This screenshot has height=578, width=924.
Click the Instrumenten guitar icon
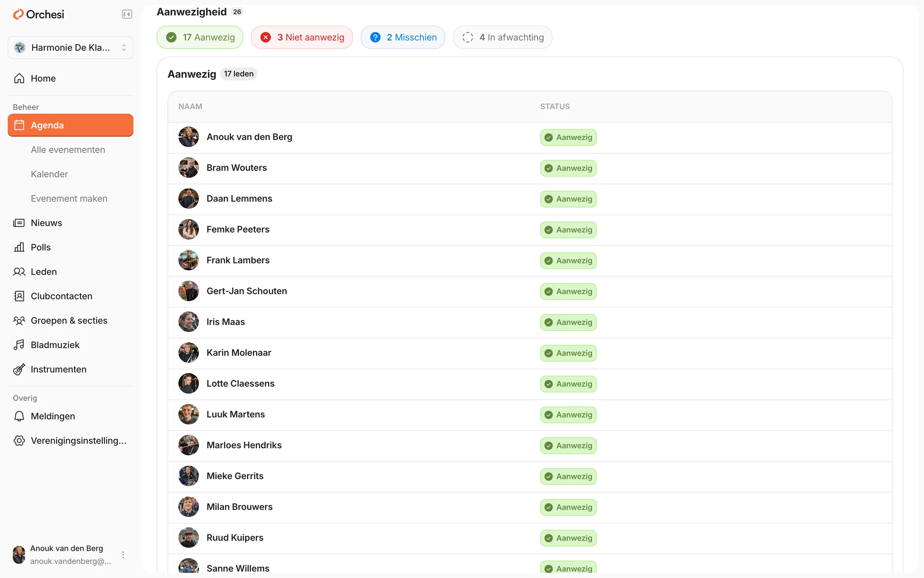(x=19, y=369)
